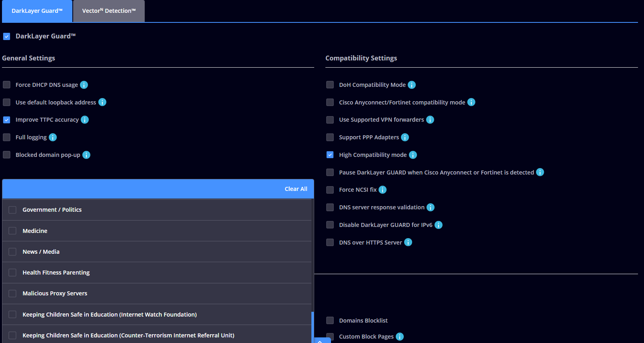Open info icon beside Full logging
Viewport: 644px width, 343px height.
pos(53,137)
